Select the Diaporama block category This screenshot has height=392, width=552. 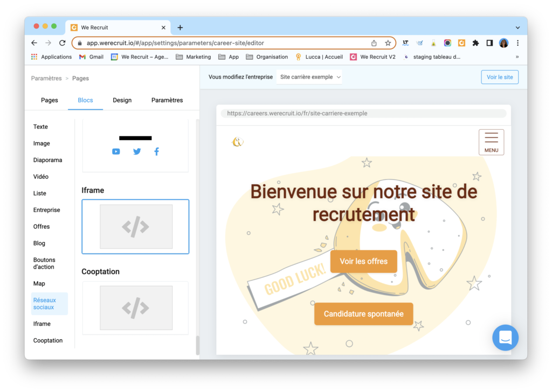click(x=47, y=160)
